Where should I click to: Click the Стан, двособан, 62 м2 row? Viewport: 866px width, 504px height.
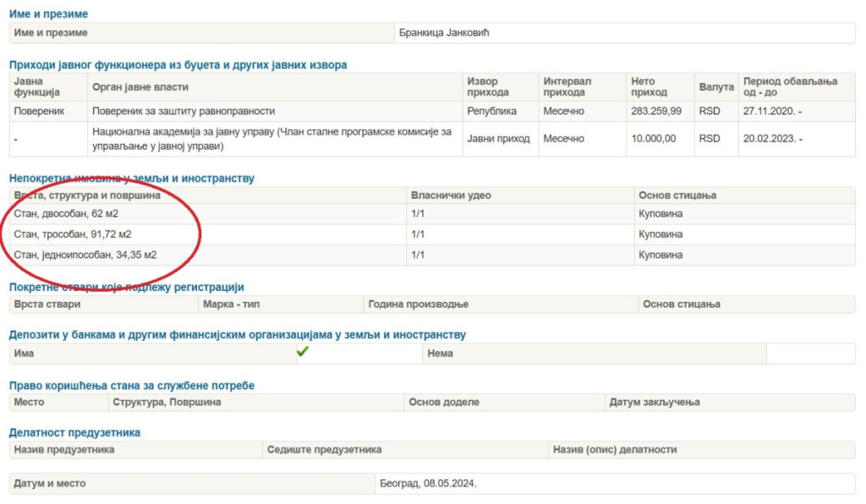66,213
